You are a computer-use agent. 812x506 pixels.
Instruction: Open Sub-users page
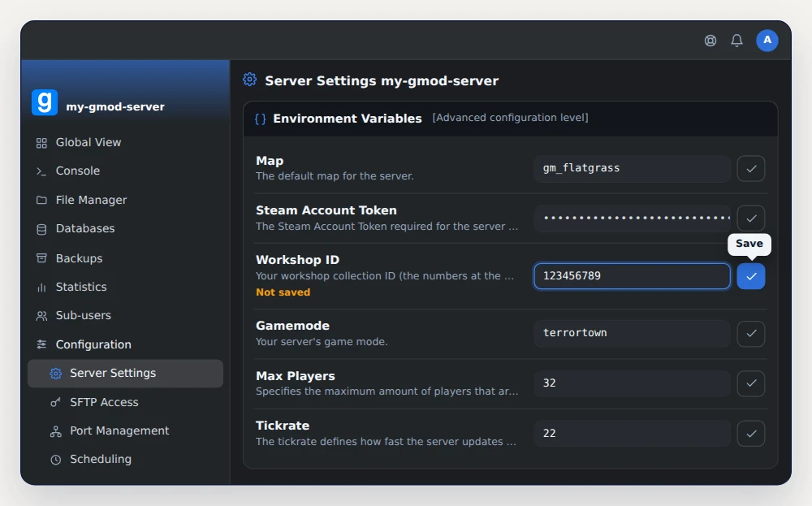(125, 315)
